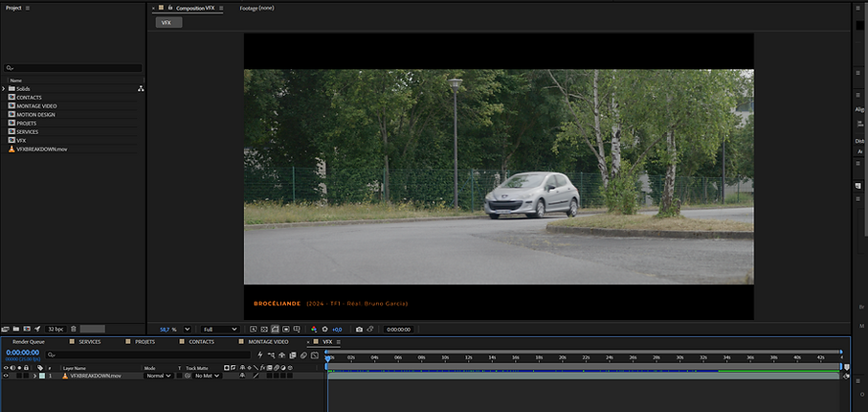
Task: Open the Project panel menu
Action: 27,8
